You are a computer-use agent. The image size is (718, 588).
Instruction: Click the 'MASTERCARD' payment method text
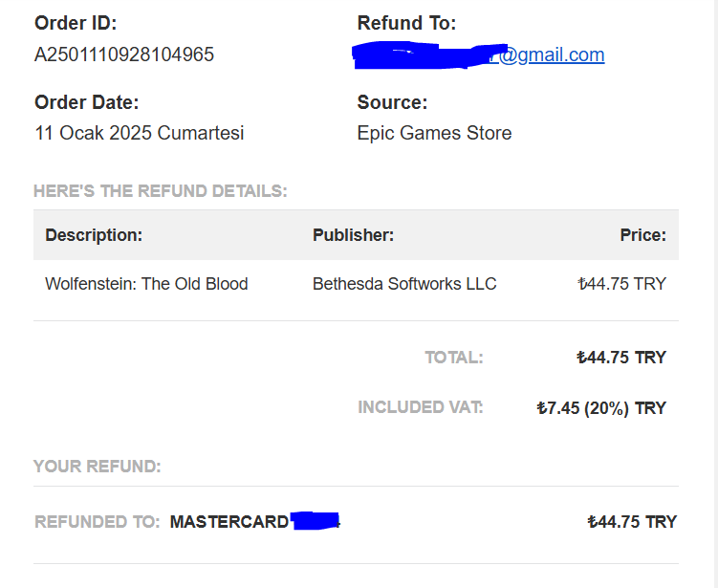coord(229,522)
